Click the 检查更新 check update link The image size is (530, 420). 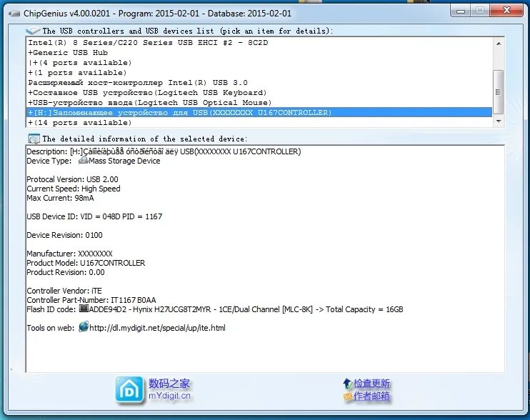coord(371,384)
